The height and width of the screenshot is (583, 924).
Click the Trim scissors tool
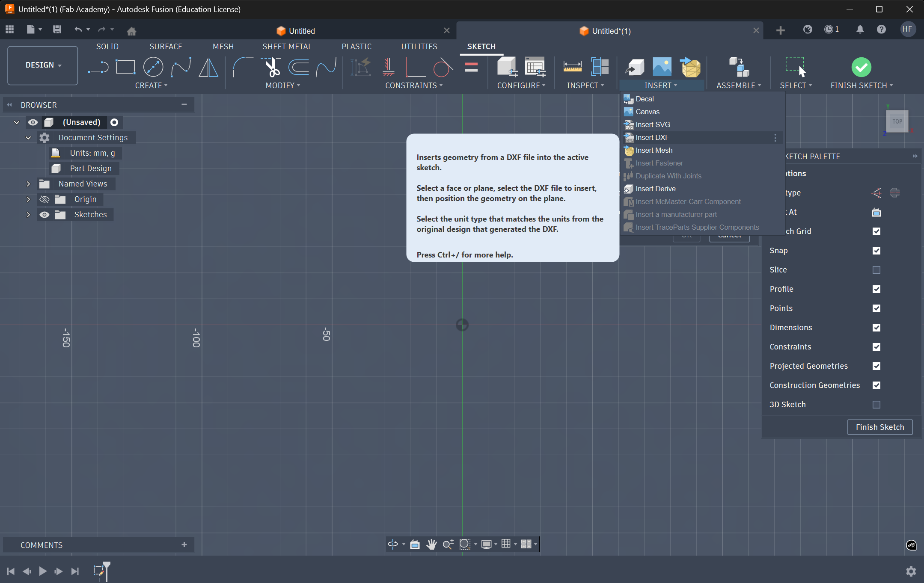click(x=271, y=67)
